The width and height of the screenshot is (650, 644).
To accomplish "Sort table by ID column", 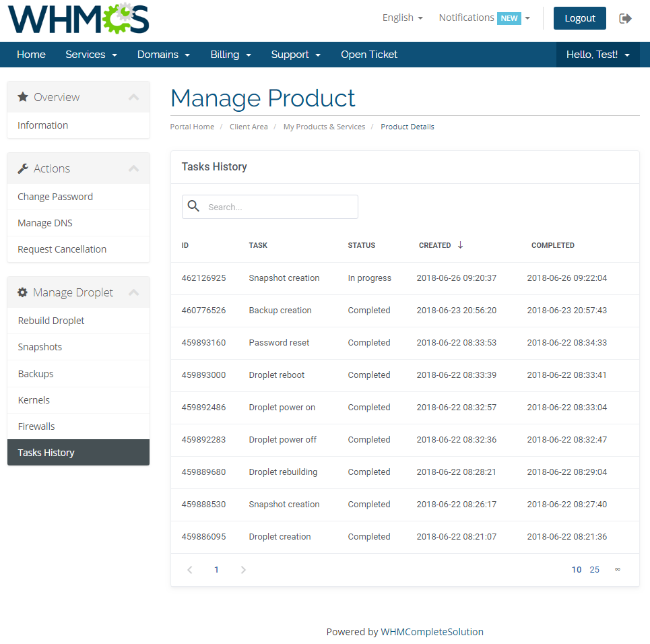I will [x=185, y=245].
